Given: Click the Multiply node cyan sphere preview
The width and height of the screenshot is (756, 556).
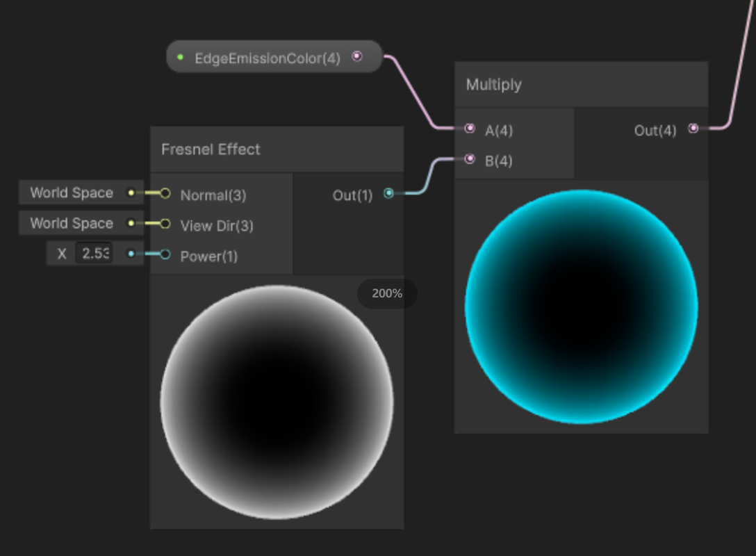Looking at the screenshot, I should 582,307.
